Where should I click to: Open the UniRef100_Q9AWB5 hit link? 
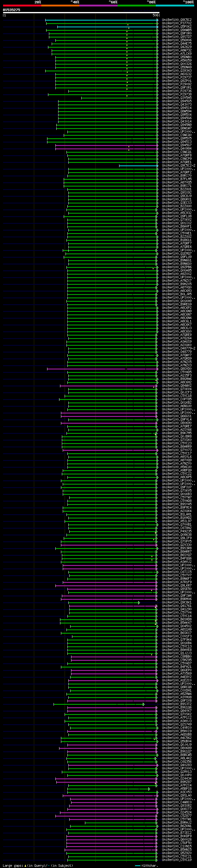(x=177, y=30)
